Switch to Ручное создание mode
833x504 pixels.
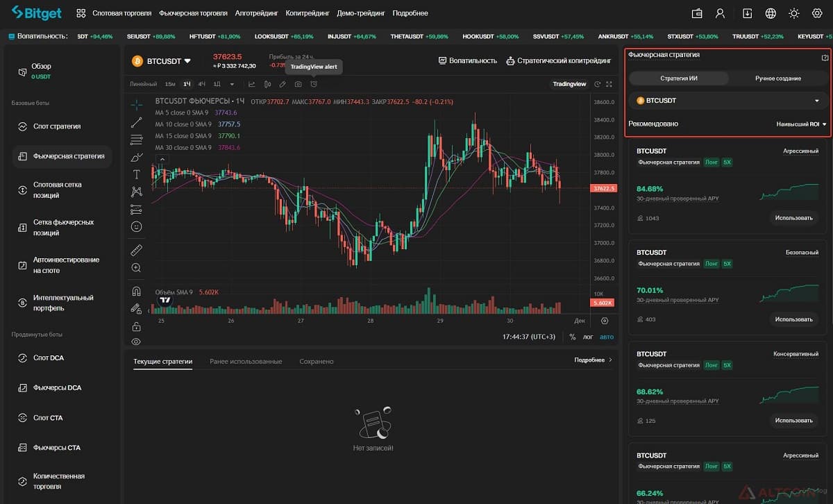pyautogui.click(x=778, y=78)
